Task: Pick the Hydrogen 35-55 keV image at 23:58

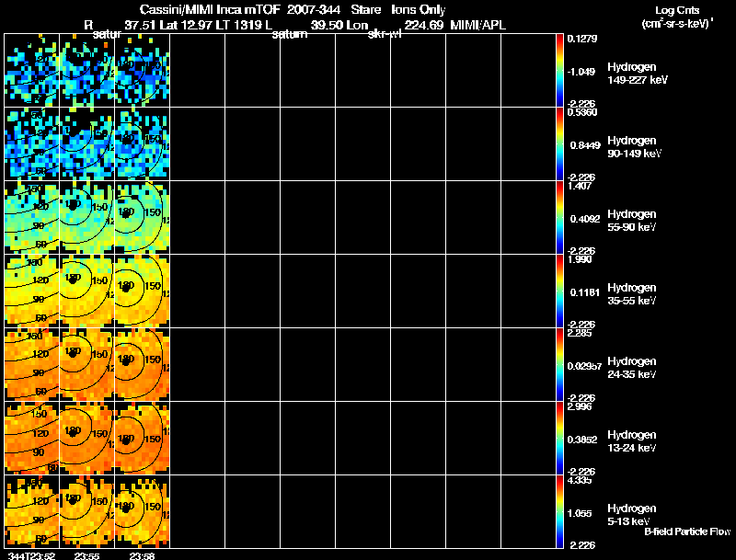Action: pos(143,291)
